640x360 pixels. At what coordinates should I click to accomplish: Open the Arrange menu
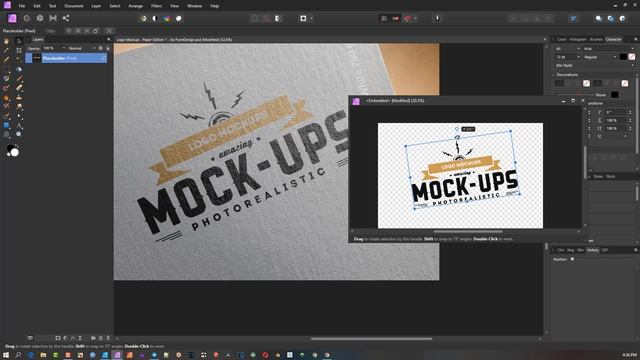click(x=136, y=6)
